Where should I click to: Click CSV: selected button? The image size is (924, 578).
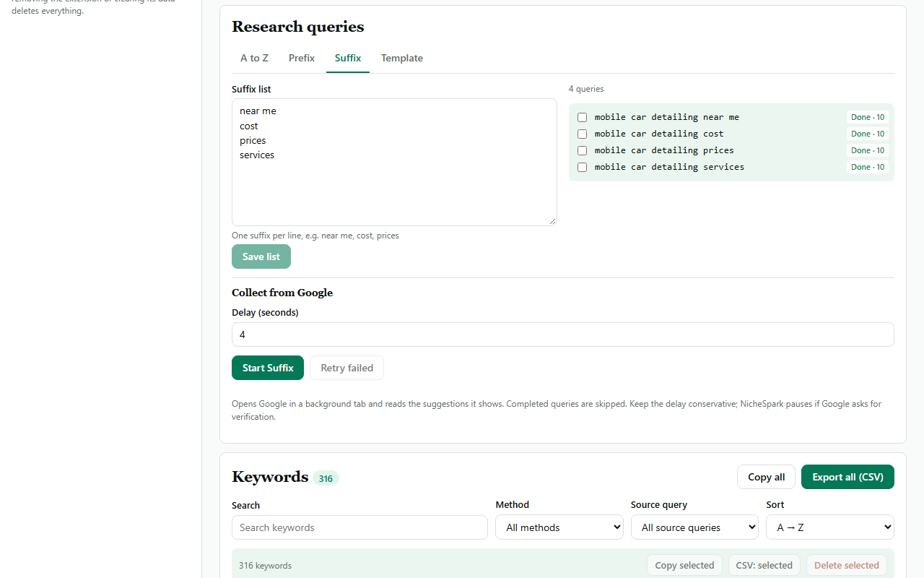click(764, 565)
